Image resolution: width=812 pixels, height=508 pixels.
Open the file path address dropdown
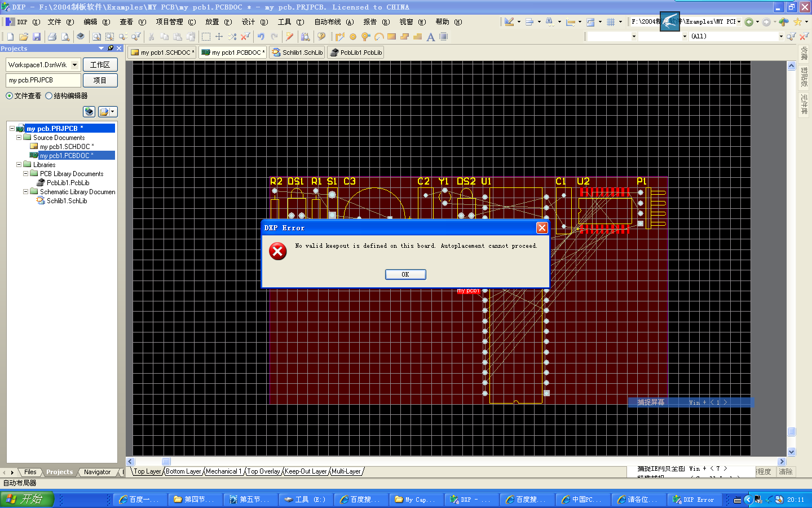739,22
